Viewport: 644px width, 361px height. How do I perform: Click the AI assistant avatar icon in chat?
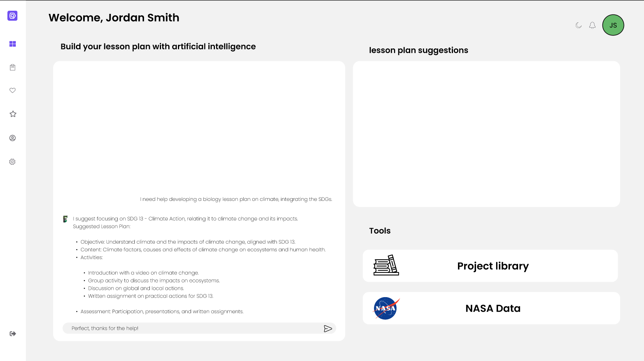pos(65,219)
